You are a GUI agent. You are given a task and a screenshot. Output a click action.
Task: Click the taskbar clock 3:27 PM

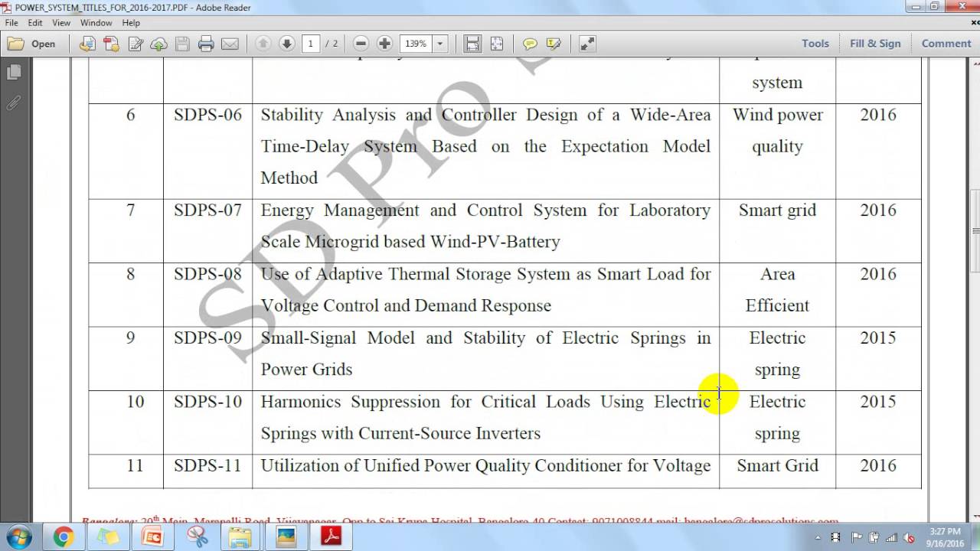coord(945,531)
